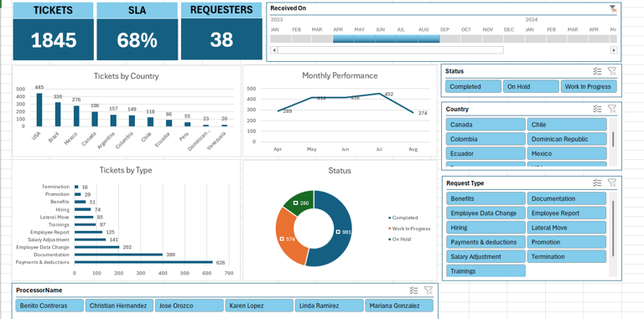Select the Tickets by Country chart title

tap(126, 76)
